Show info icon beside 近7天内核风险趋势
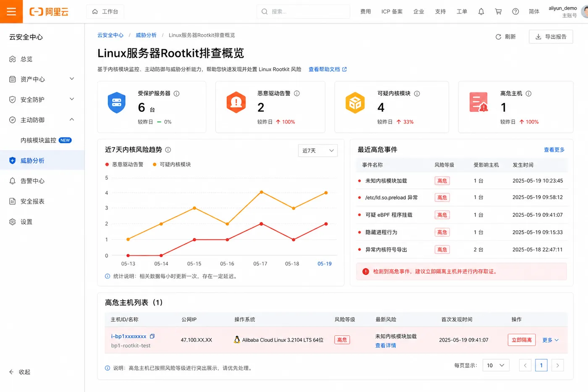The height and width of the screenshot is (392, 588). click(x=168, y=150)
